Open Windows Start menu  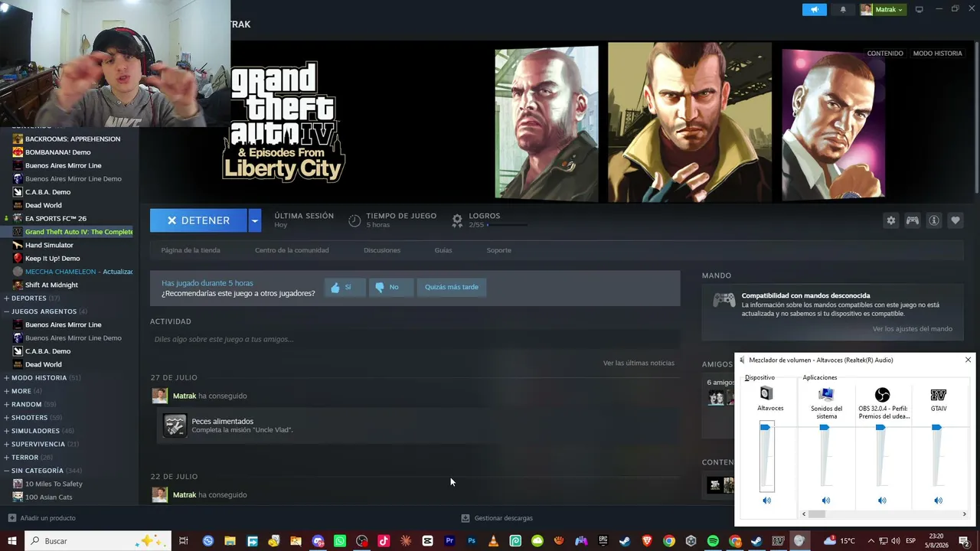pos(11,541)
